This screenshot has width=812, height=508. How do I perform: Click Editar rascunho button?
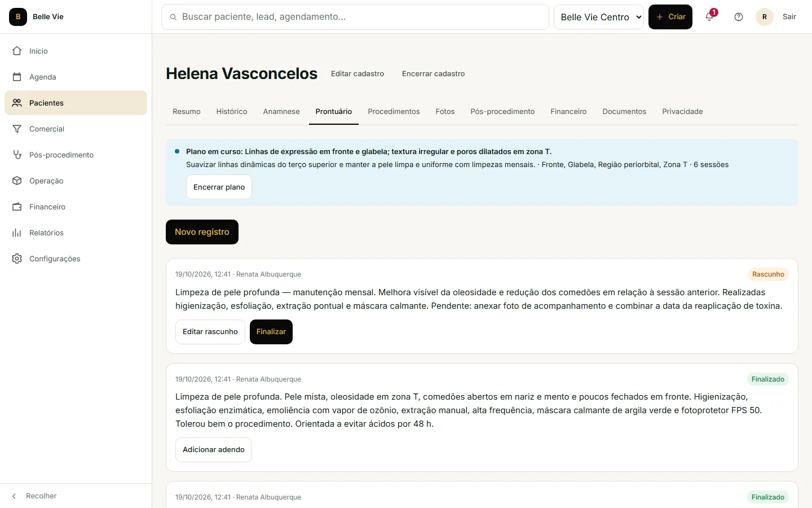[x=210, y=332]
